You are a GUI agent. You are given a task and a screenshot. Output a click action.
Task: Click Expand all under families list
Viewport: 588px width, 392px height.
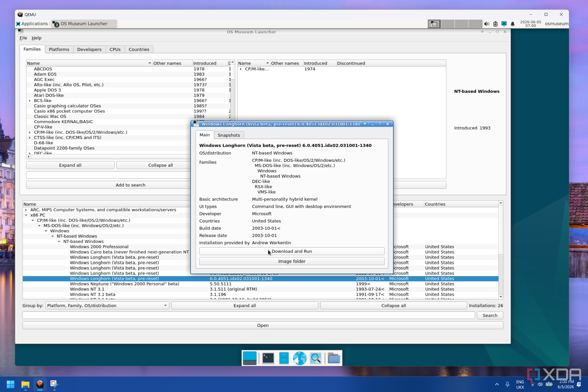70,165
